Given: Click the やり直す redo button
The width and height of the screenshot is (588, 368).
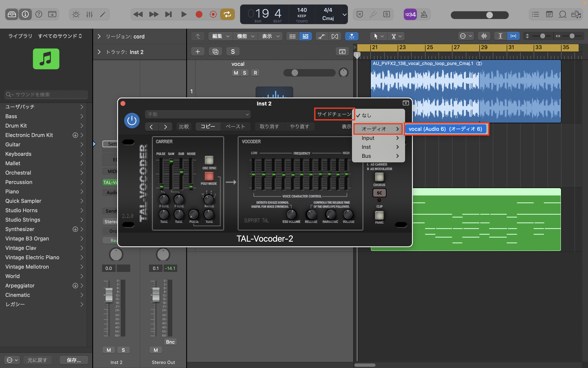Looking at the screenshot, I should coord(300,127).
